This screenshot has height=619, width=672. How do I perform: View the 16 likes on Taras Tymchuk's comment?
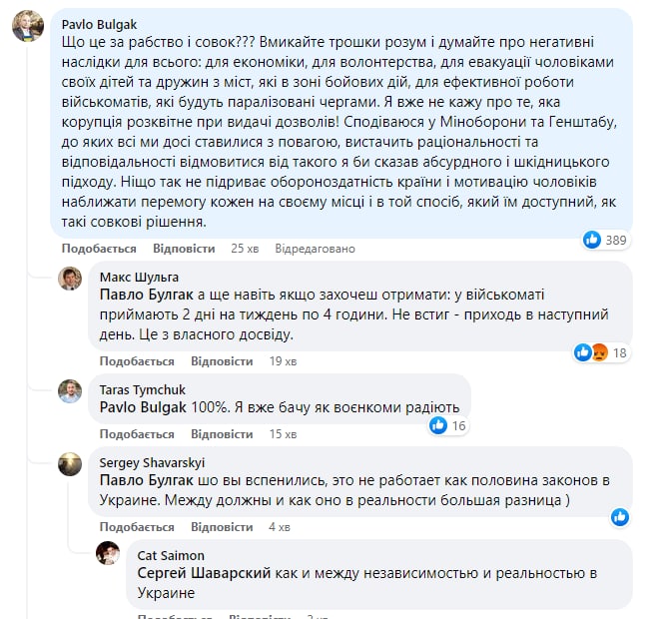click(448, 426)
